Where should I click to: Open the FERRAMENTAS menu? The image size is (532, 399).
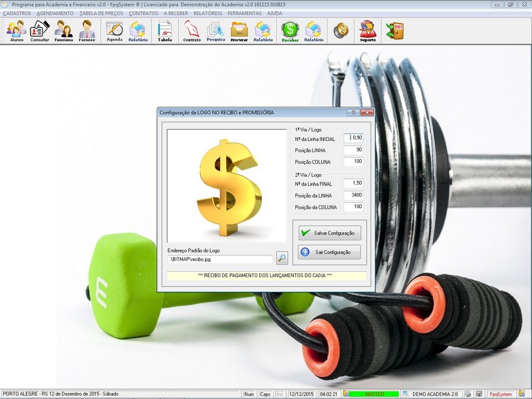coord(244,13)
